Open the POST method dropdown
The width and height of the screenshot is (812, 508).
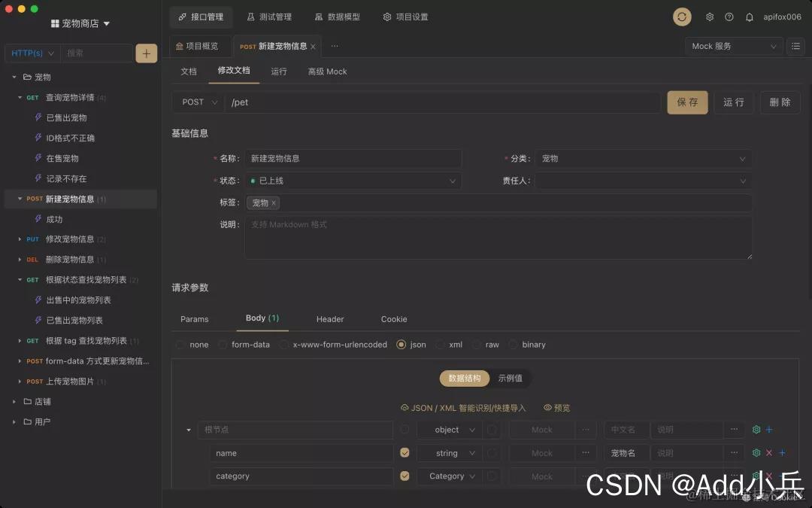(197, 102)
